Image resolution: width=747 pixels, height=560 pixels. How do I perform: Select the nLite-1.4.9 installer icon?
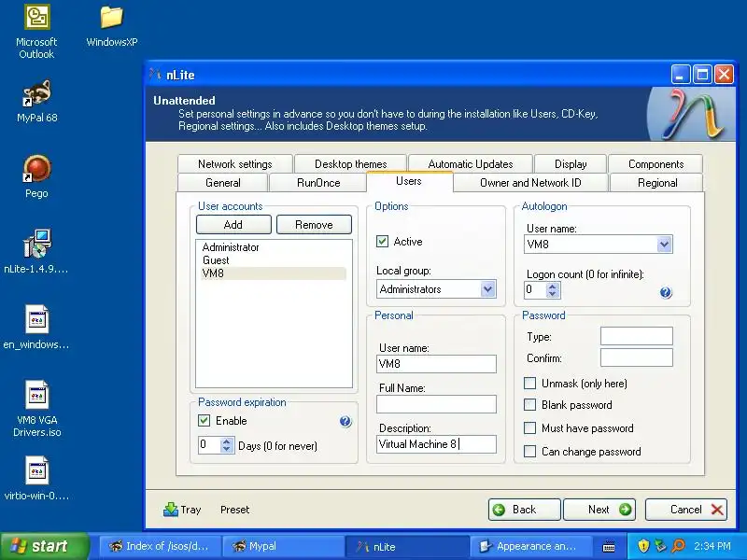[36, 251]
